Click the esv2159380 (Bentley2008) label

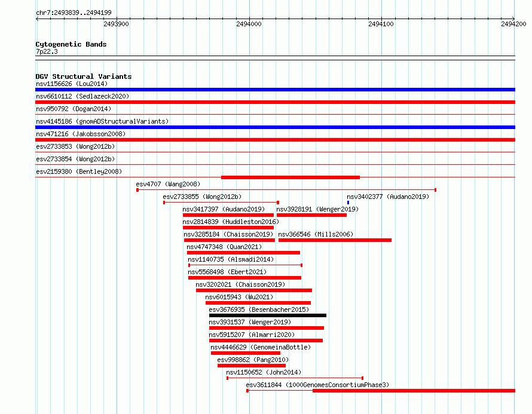tap(79, 171)
